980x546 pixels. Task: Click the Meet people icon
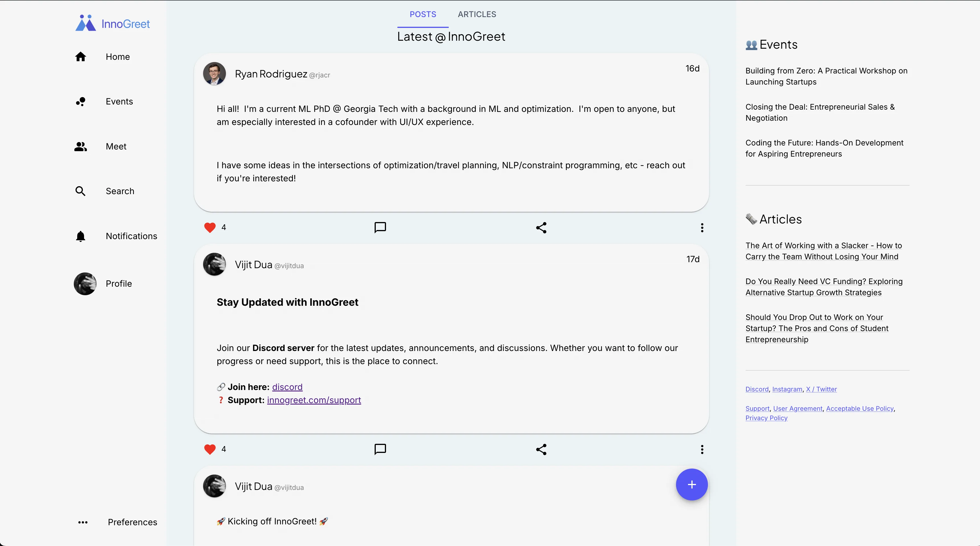(x=80, y=146)
